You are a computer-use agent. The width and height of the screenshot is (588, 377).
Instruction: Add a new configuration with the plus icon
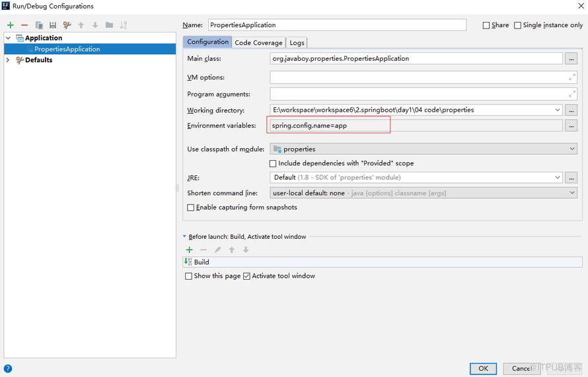11,25
